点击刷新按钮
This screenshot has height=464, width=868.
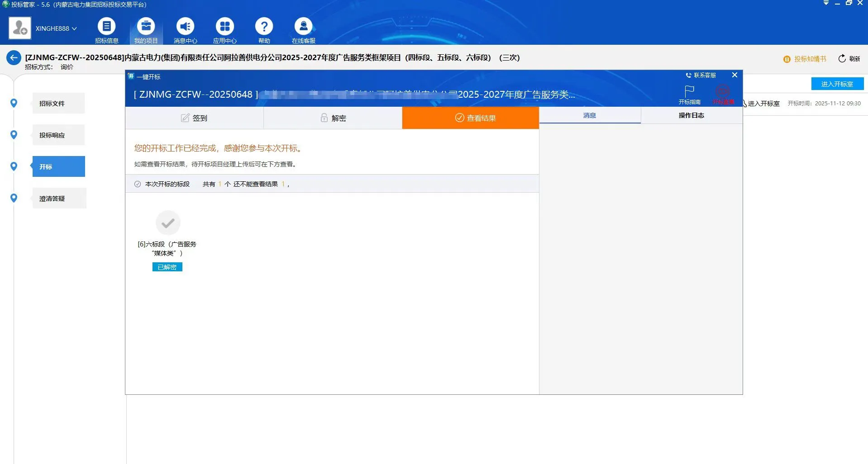click(x=849, y=59)
